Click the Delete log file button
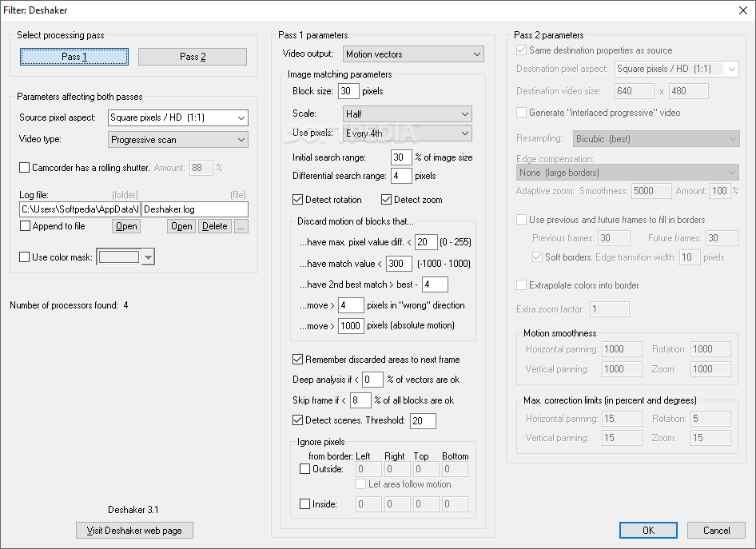Viewport: 756px width, 549px height. [x=214, y=226]
